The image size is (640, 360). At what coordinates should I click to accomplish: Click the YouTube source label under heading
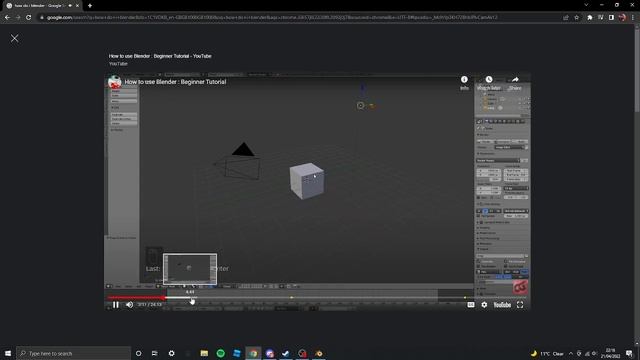[118, 64]
